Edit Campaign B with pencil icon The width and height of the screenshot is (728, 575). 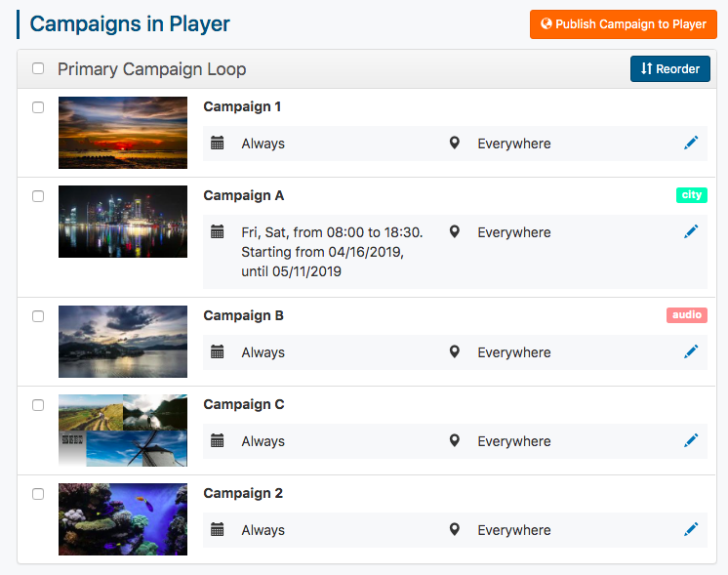coord(691,351)
